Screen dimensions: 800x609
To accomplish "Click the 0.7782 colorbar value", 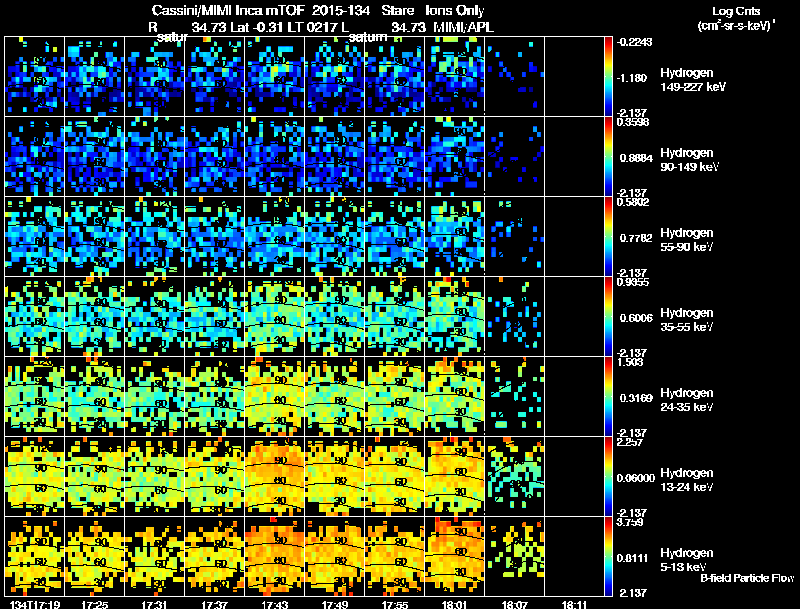I will pyautogui.click(x=636, y=238).
